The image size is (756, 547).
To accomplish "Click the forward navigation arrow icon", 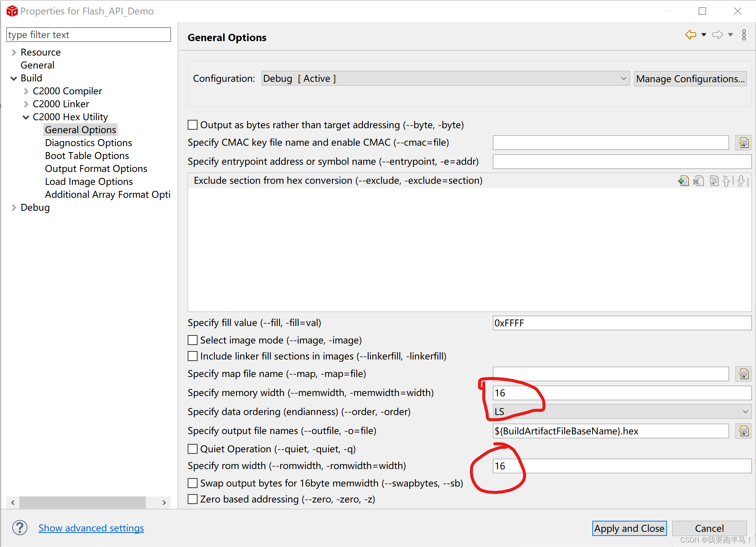I will click(717, 35).
